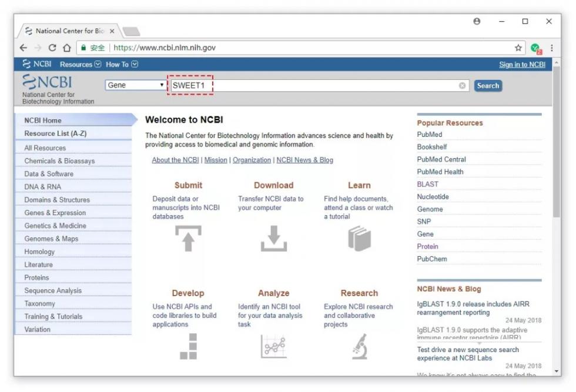Screen dimensions: 576x392
Task: Click the large NCBI header logo
Action: coord(47,82)
